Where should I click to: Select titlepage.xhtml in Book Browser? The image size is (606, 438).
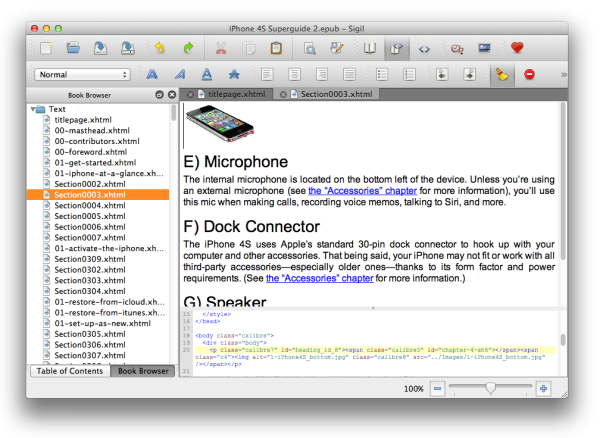[83, 120]
